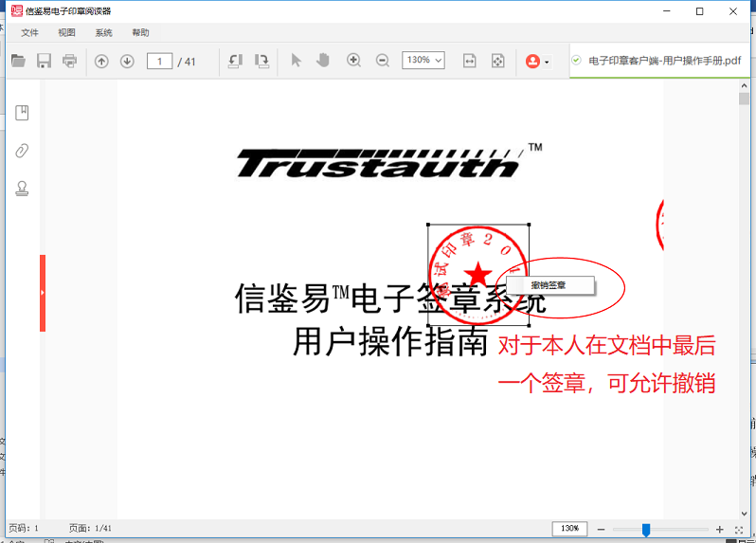The image size is (756, 543).
Task: Click the blue zoom slider handle
Action: tap(646, 530)
